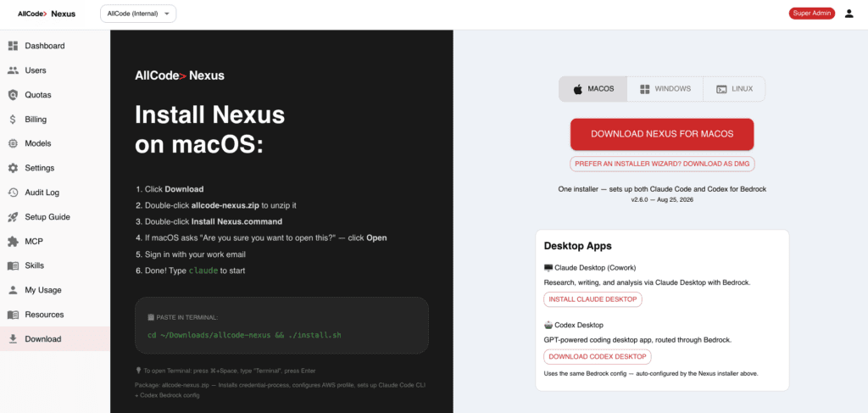Click Prefer an installer wizard DMG button
Viewport: 868px width, 413px height.
pyautogui.click(x=662, y=164)
